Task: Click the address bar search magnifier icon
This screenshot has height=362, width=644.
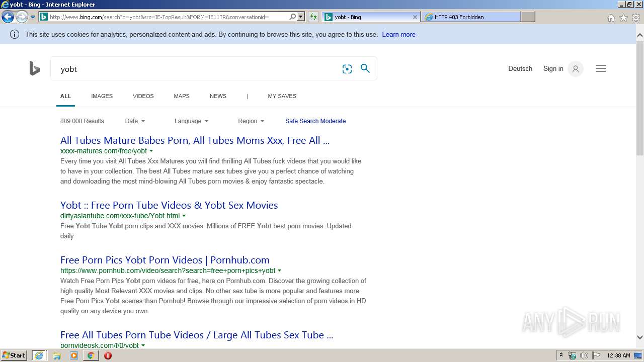Action: (293, 17)
